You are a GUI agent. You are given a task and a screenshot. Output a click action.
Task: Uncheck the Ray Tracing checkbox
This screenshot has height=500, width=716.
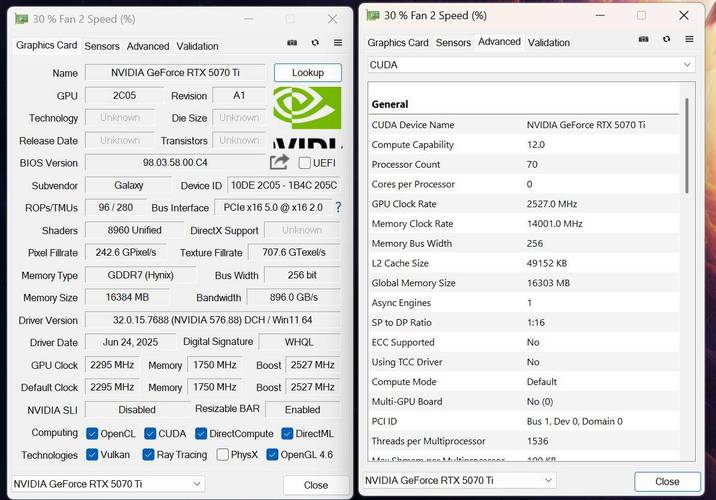tap(148, 455)
